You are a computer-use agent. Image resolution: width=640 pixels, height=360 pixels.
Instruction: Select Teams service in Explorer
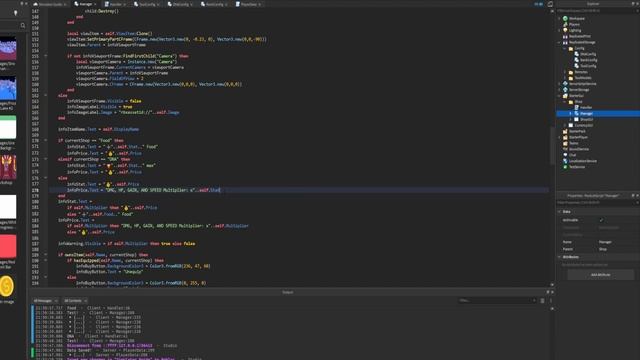(571, 143)
